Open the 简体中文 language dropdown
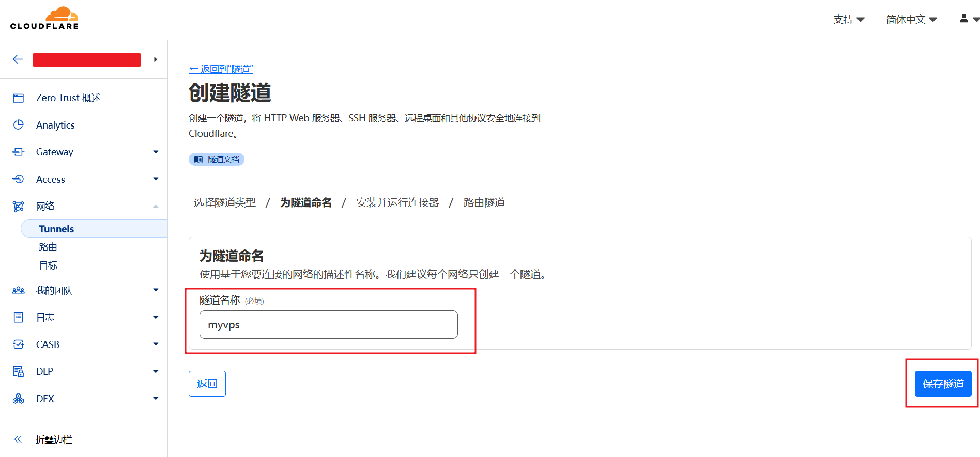Viewport: 980px width, 457px height. tap(911, 20)
